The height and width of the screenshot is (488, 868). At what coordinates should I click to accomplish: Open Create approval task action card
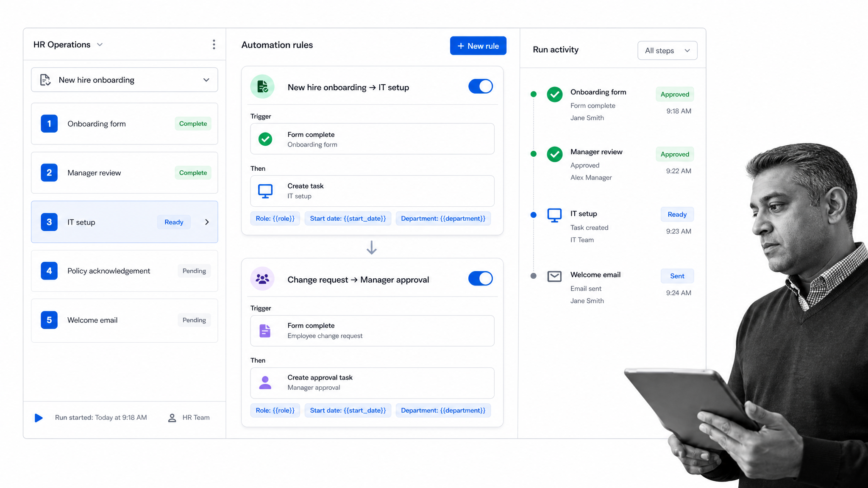pyautogui.click(x=372, y=383)
